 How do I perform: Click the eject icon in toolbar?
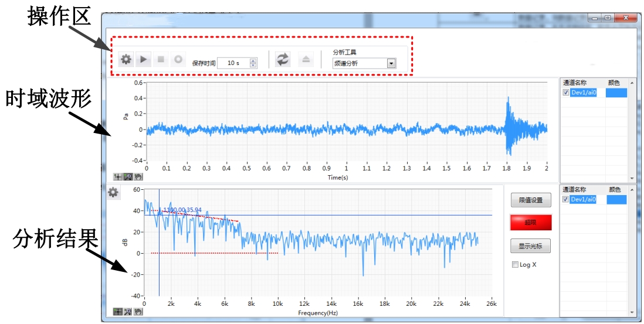(307, 60)
